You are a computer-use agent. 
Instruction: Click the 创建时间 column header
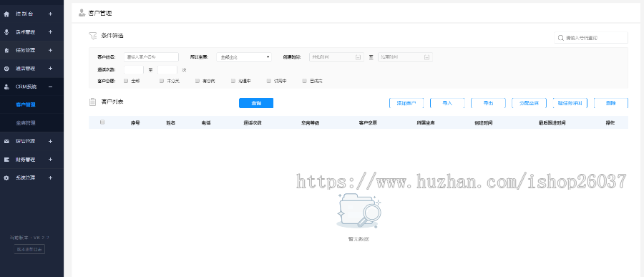pos(484,123)
